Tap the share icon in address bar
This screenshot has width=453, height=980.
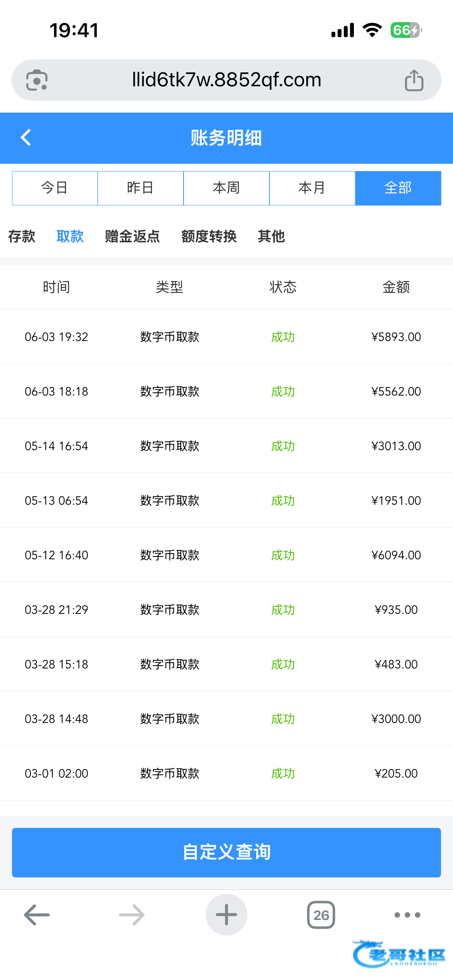(x=414, y=80)
